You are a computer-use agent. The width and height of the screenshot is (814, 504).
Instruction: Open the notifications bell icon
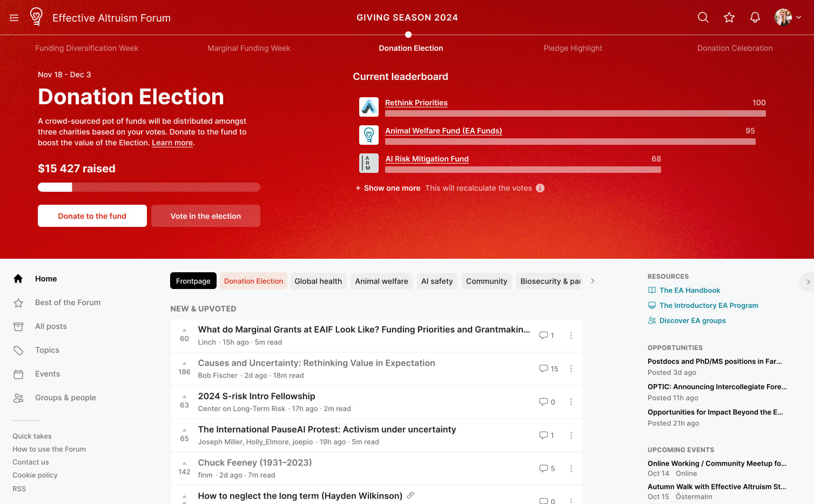click(755, 17)
